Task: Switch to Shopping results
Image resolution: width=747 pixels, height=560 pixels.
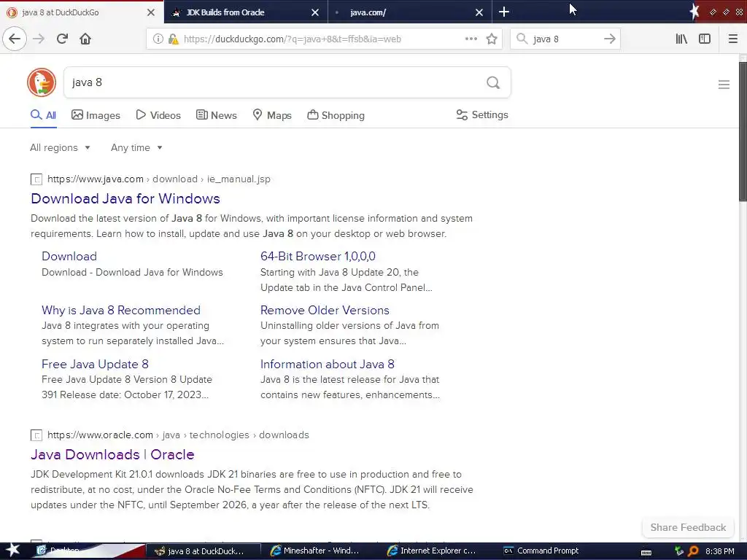Action: [x=336, y=115]
